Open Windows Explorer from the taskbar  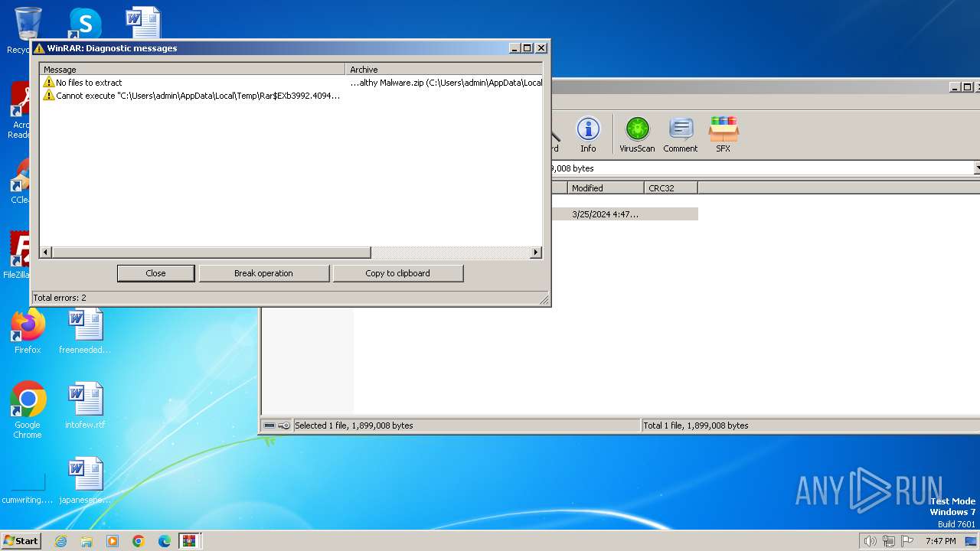87,541
